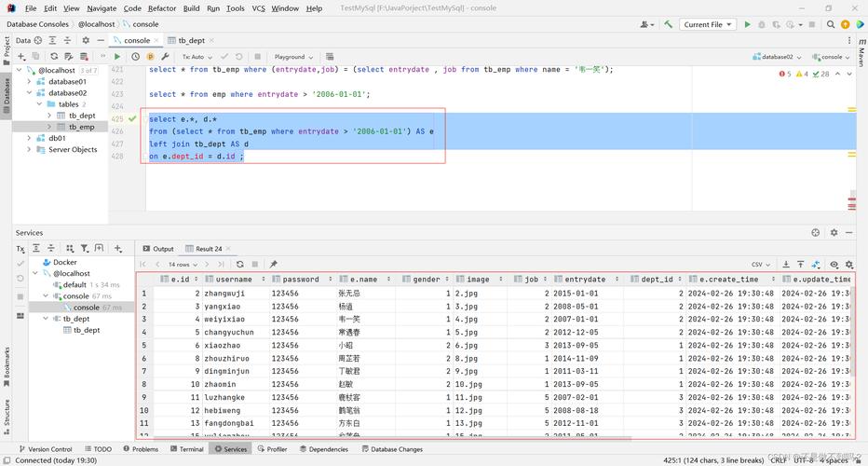The width and height of the screenshot is (868, 466).
Task: Click the wrench settings icon in console toolbar
Action: pyautogui.click(x=166, y=57)
